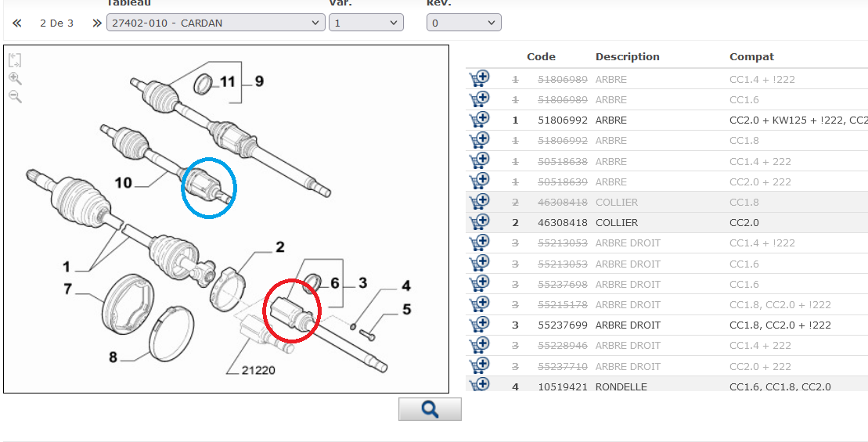Click compat text 'CC1.6, CC1.8, CC2.0'
This screenshot has height=442, width=868.
(x=780, y=386)
